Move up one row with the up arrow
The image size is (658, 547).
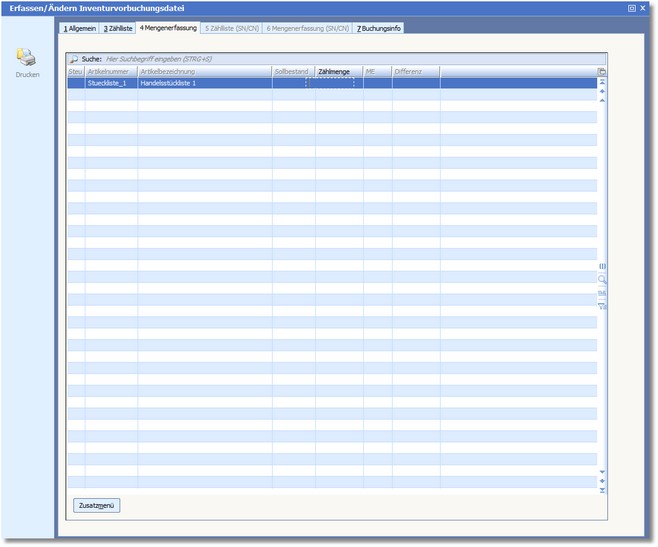[602, 100]
